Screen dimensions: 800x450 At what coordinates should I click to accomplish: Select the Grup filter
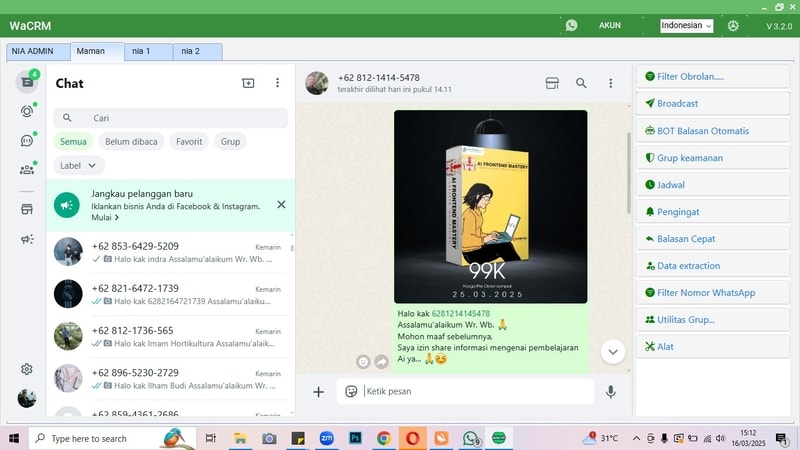230,141
